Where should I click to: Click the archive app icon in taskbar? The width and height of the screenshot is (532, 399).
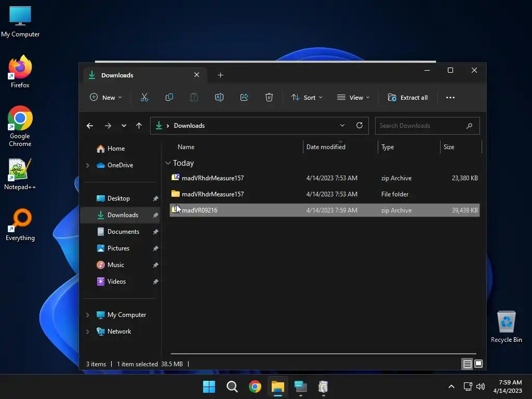[x=323, y=387]
